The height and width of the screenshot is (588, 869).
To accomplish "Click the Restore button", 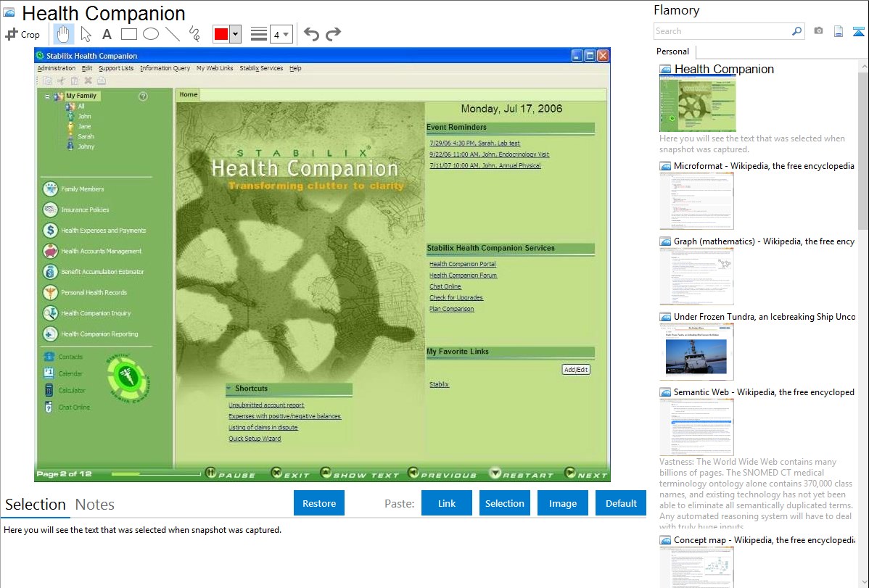I will pyautogui.click(x=319, y=503).
